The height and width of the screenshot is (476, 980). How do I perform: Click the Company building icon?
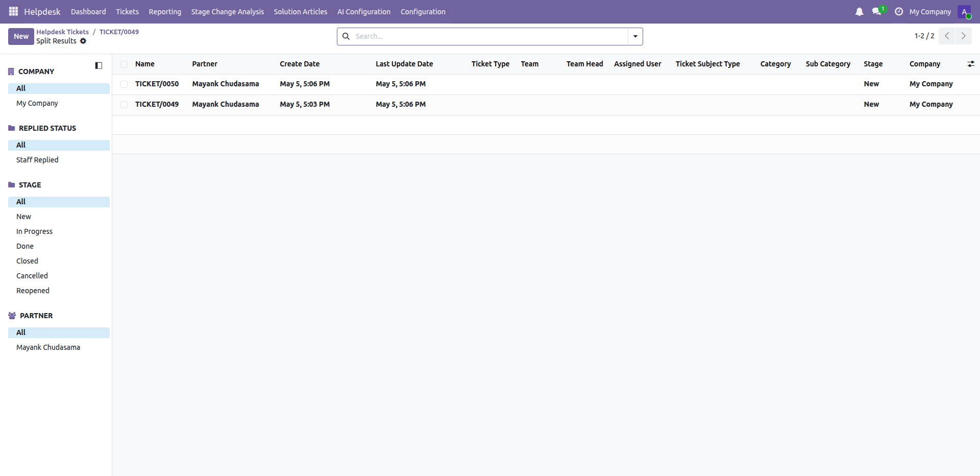coord(11,72)
